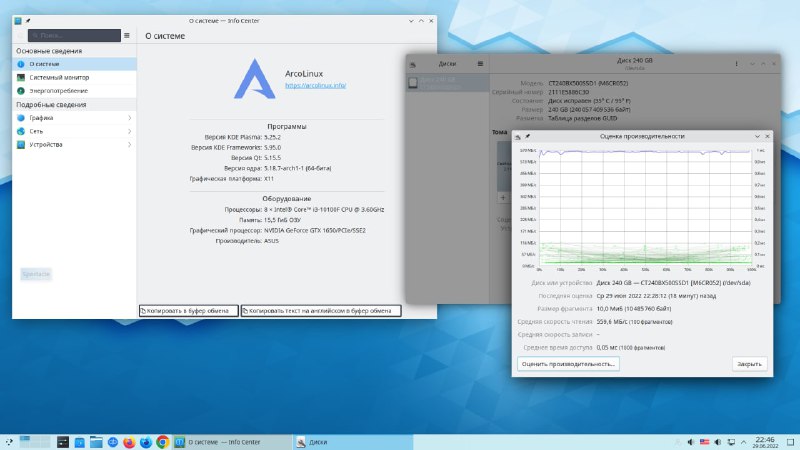Click the ArcoLinux logo image

point(255,79)
